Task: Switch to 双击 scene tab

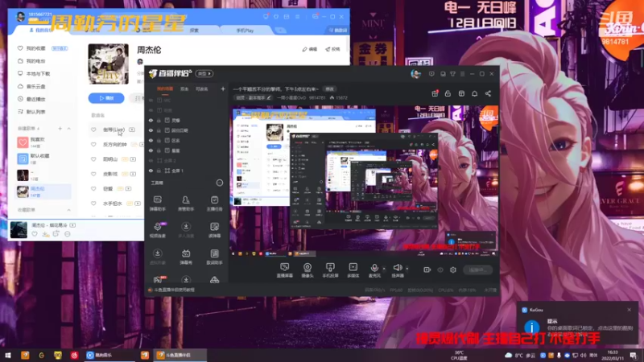Action: coord(184,88)
